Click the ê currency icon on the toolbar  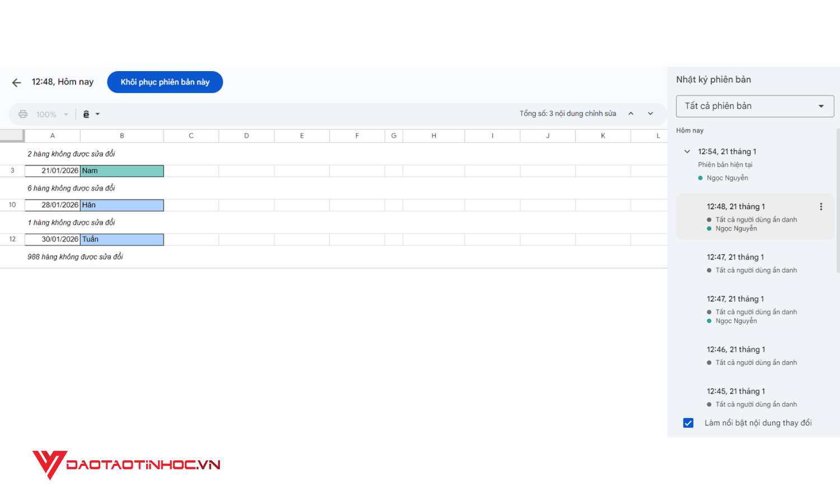(87, 114)
